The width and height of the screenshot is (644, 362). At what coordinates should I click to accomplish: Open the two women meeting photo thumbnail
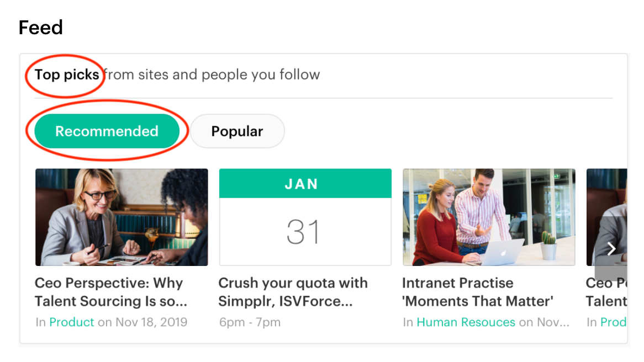pos(122,217)
